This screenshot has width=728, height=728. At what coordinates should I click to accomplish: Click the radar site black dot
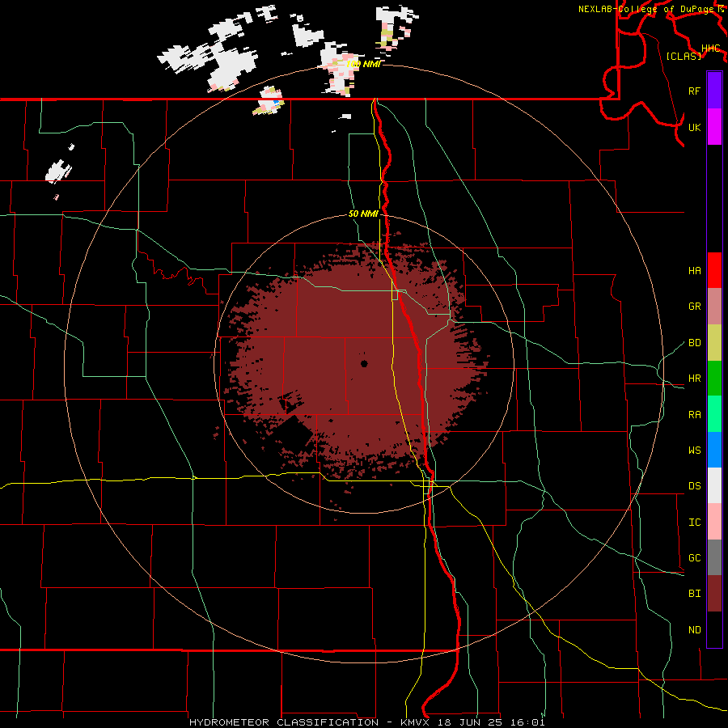(x=364, y=363)
